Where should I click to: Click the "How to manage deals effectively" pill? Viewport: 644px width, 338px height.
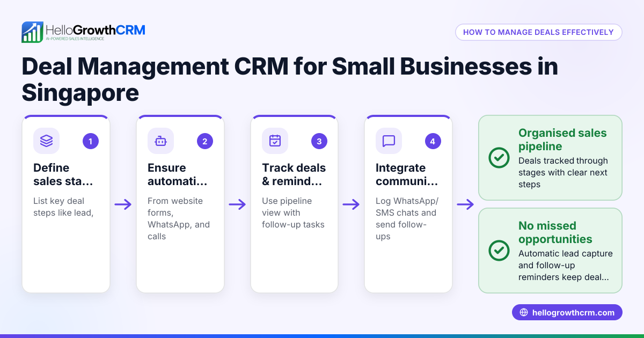click(538, 32)
